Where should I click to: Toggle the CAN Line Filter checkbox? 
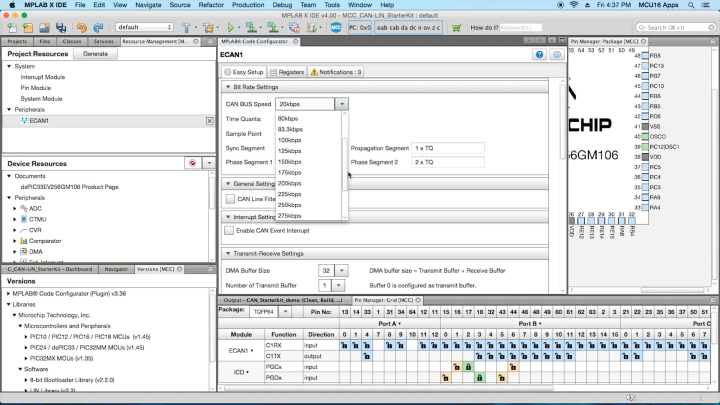(x=230, y=198)
